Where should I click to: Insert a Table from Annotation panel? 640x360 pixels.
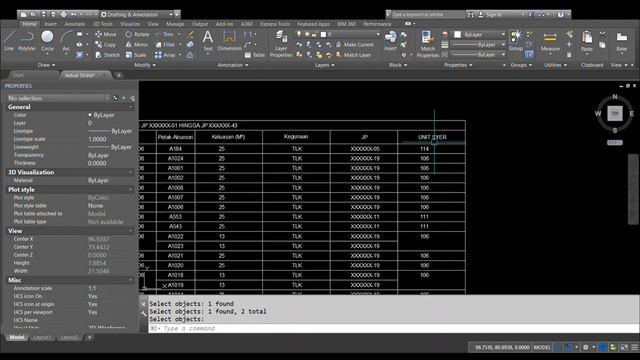coord(255,55)
